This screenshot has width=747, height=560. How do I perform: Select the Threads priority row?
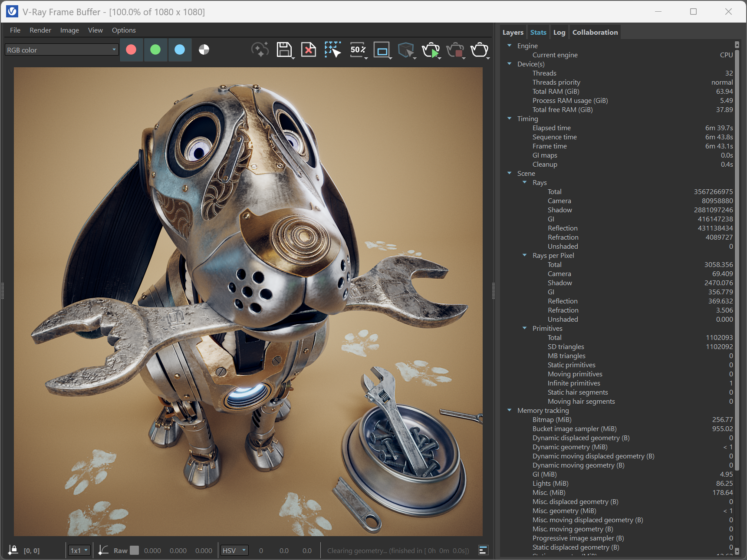pos(618,82)
